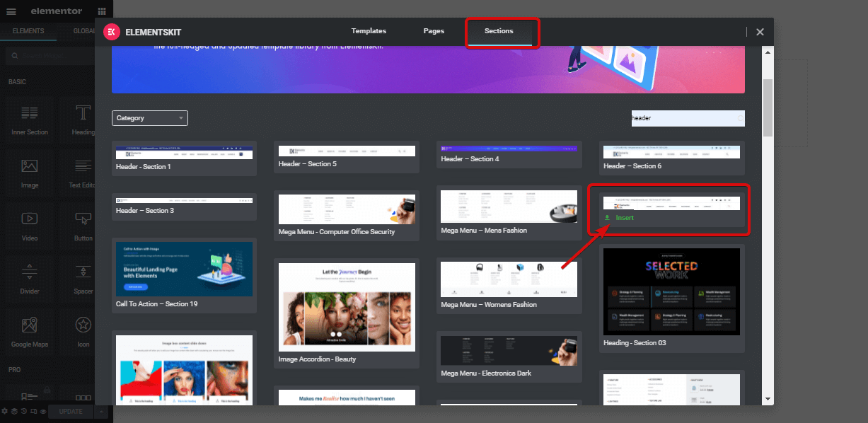Open Call To Action – Section 19 template
This screenshot has height=423, width=868.
pyautogui.click(x=184, y=275)
